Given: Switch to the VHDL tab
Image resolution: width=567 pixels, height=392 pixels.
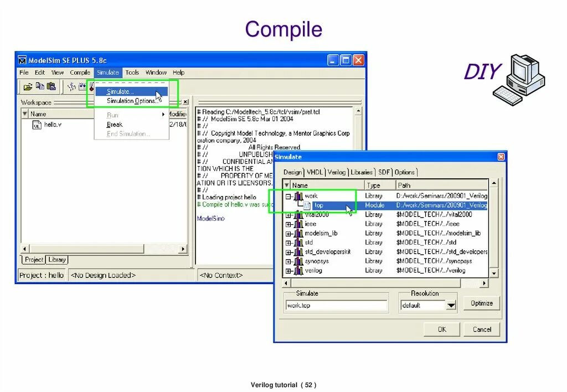Looking at the screenshot, I should click(x=315, y=172).
